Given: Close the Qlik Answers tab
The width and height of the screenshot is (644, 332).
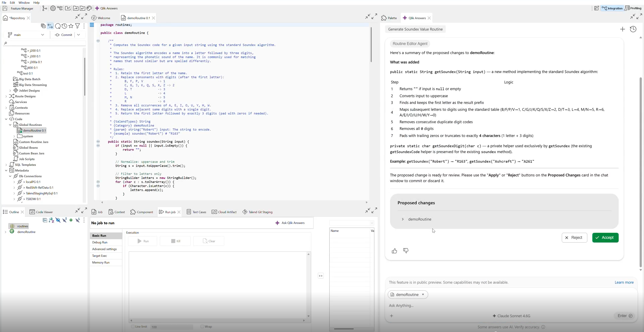Looking at the screenshot, I should [x=429, y=18].
